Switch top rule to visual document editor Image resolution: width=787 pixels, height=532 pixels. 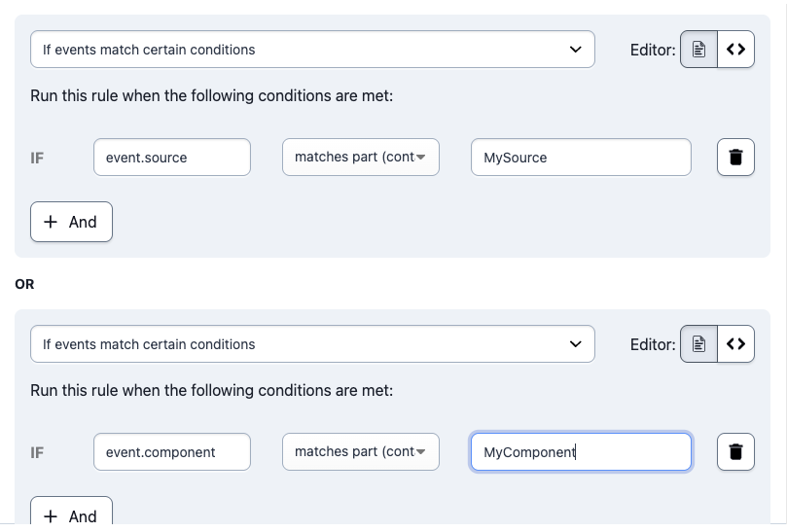coord(698,50)
